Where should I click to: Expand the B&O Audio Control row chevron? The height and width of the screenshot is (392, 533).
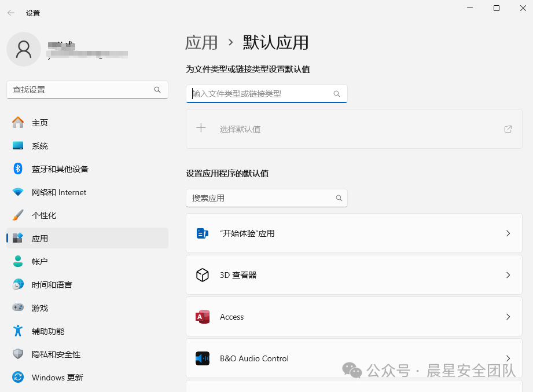[x=508, y=358]
